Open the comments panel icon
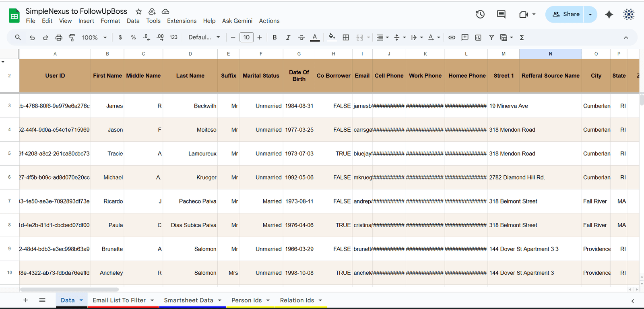The height and width of the screenshot is (309, 644). [x=501, y=15]
